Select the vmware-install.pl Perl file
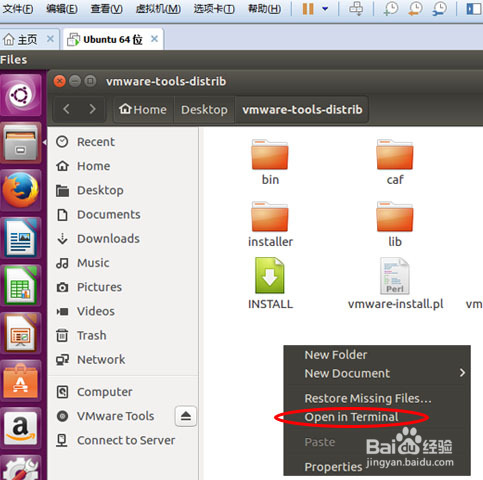 (x=395, y=283)
